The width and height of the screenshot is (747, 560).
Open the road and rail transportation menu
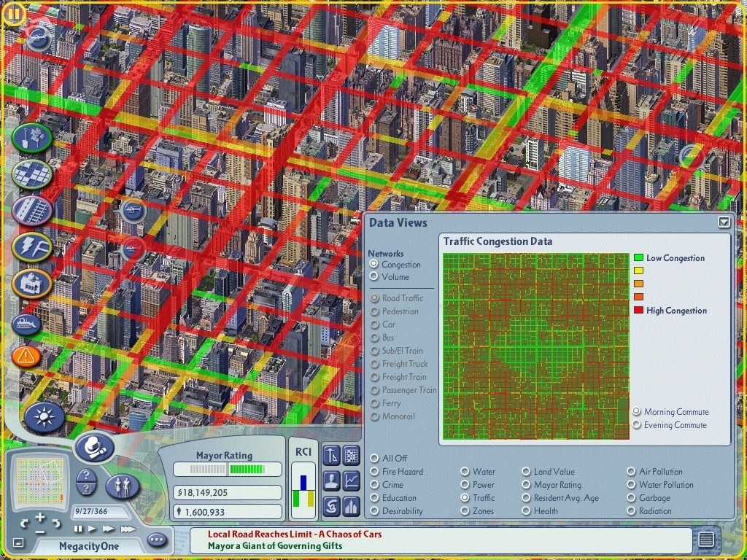point(32,211)
